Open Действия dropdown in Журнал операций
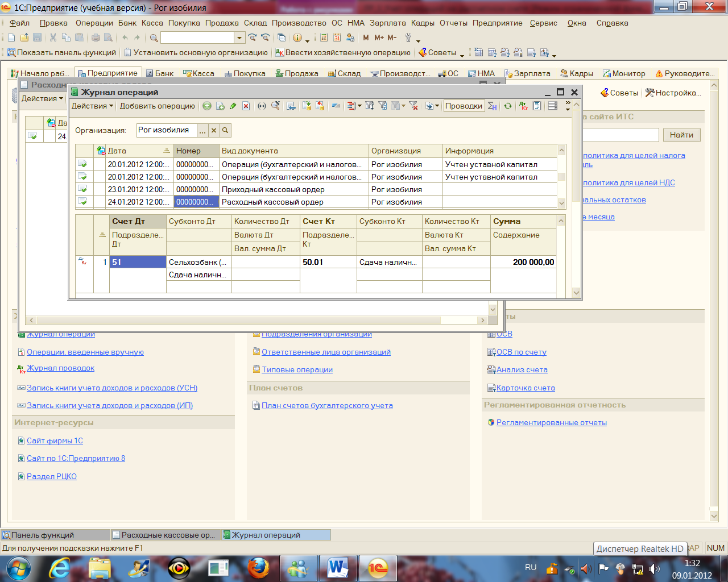 (x=92, y=106)
